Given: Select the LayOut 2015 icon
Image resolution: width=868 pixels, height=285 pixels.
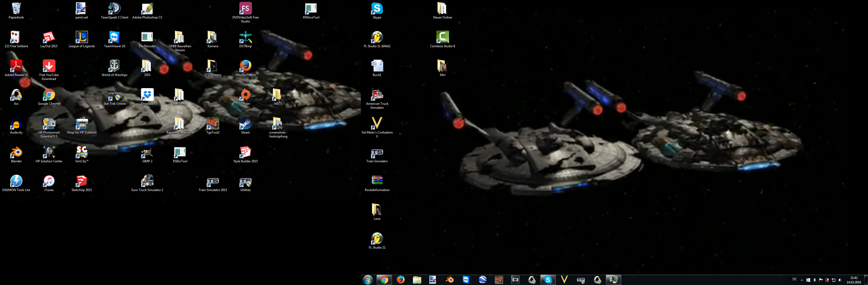Looking at the screenshot, I should [x=49, y=39].
